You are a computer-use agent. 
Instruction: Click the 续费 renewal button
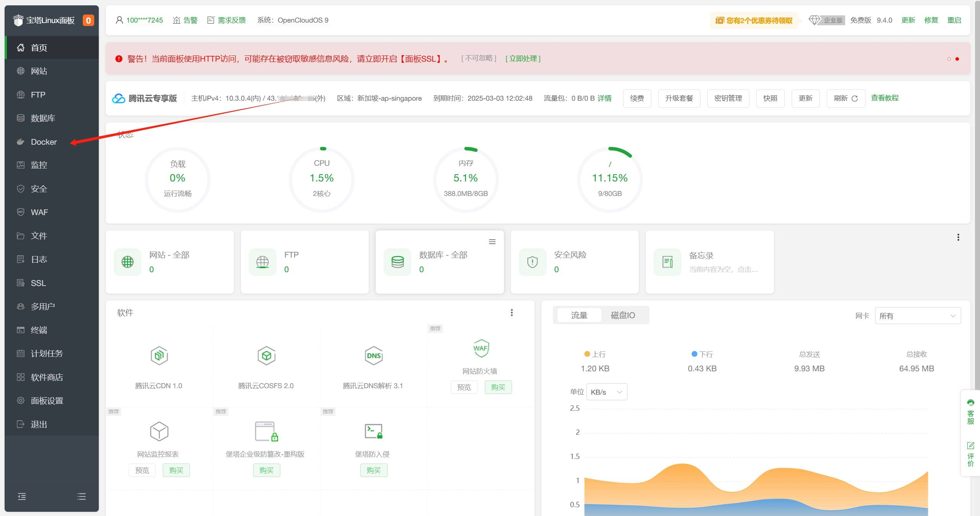tap(636, 98)
